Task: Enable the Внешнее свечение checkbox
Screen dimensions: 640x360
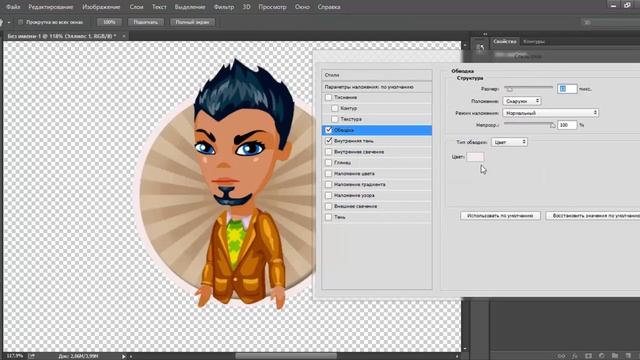Action: tap(329, 206)
